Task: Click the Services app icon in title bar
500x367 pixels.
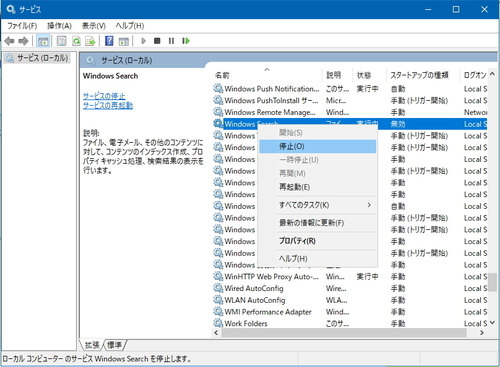Action: (x=11, y=9)
